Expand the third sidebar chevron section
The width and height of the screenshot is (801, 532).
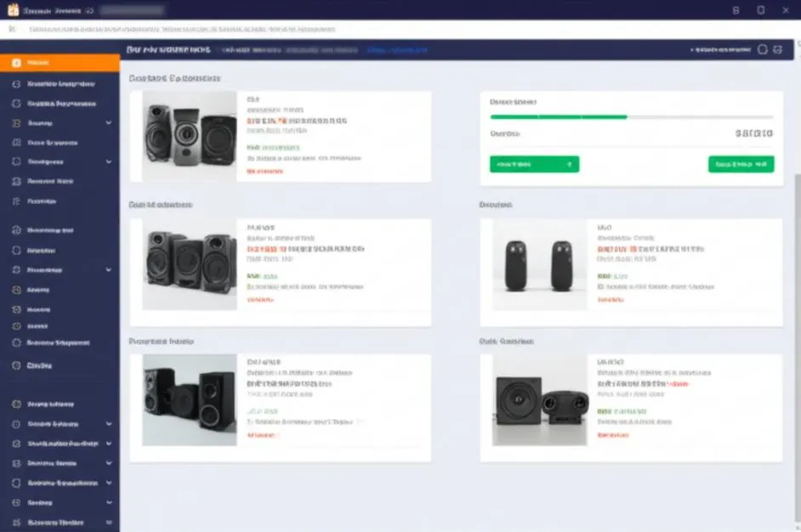pyautogui.click(x=108, y=269)
